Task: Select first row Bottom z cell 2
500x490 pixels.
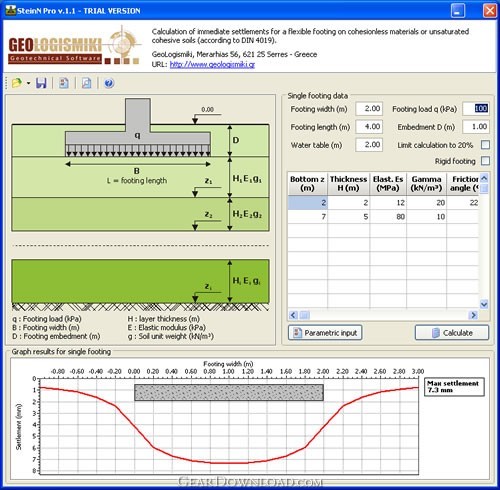Action: [307, 203]
